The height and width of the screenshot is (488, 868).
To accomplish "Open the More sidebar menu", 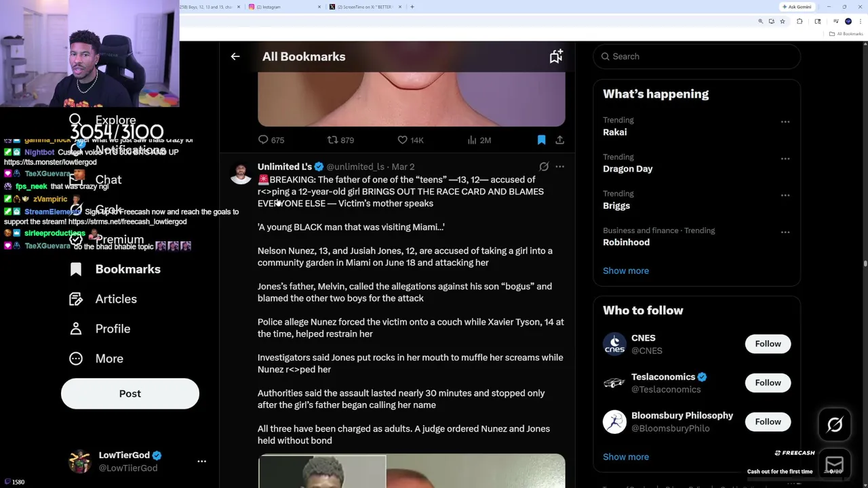I will point(96,359).
